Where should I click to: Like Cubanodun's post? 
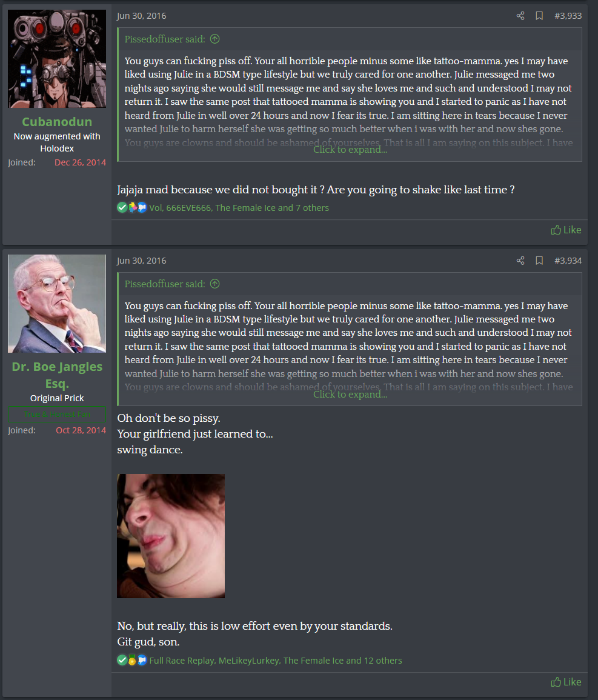coord(566,230)
